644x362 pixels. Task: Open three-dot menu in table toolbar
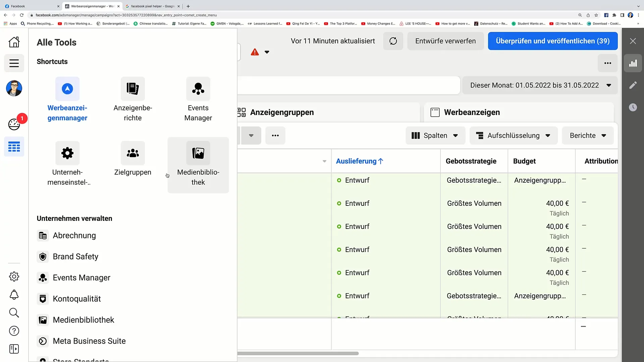coord(275,135)
